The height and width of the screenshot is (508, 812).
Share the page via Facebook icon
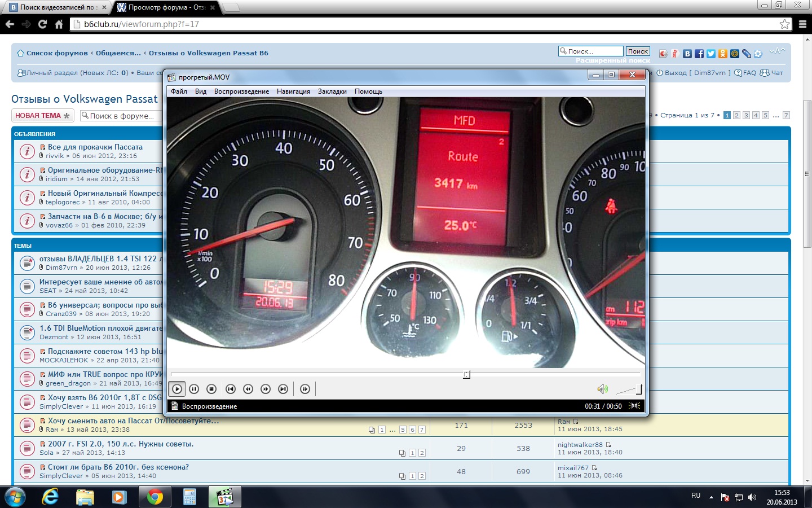[x=699, y=54]
